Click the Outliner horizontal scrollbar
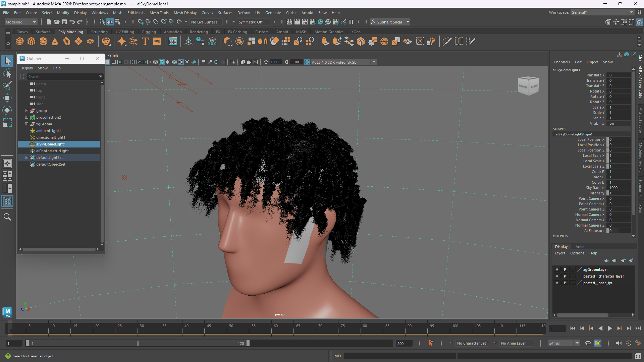Image resolution: width=644 pixels, height=362 pixels. pos(59,249)
